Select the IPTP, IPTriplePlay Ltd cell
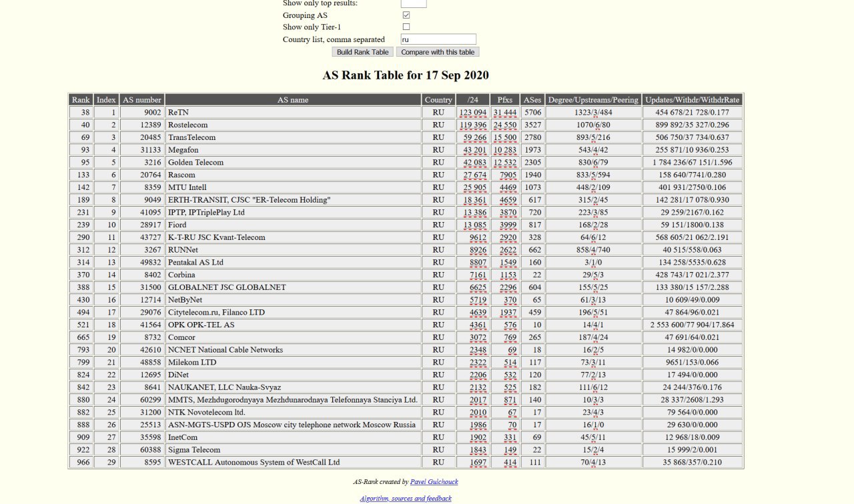The image size is (854, 504). coord(294,213)
